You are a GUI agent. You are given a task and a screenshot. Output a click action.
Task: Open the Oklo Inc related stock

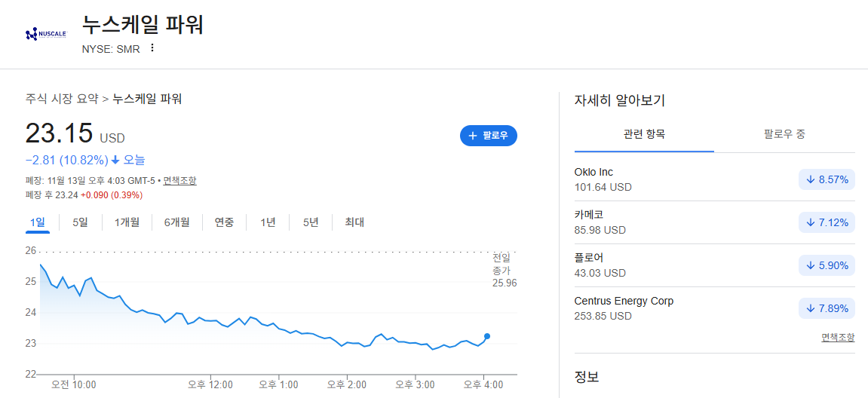pos(715,179)
